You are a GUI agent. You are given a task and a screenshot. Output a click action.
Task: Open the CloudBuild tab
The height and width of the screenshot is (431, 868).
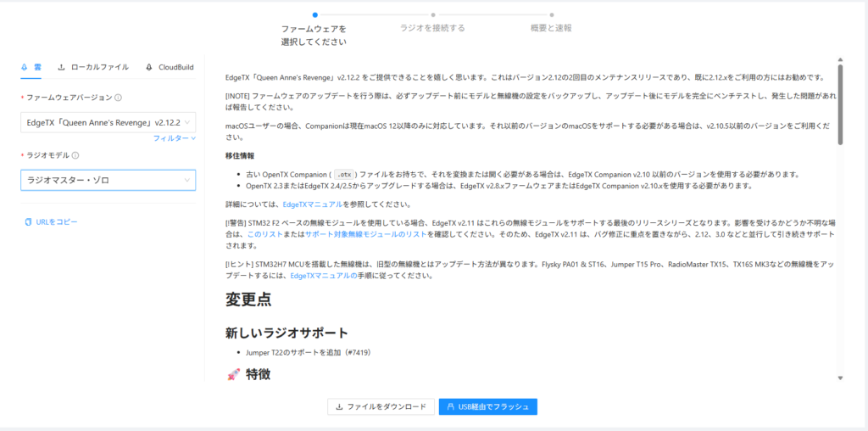point(170,67)
